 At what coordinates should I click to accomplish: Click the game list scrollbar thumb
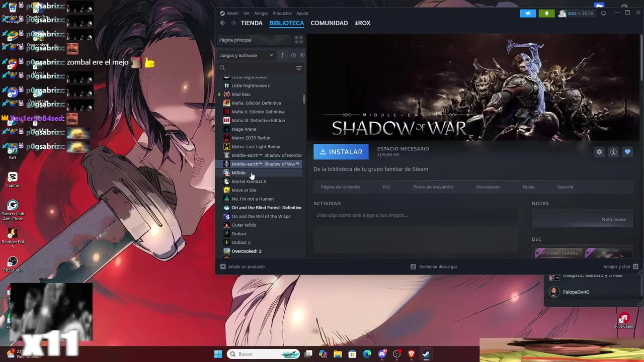coord(304,99)
